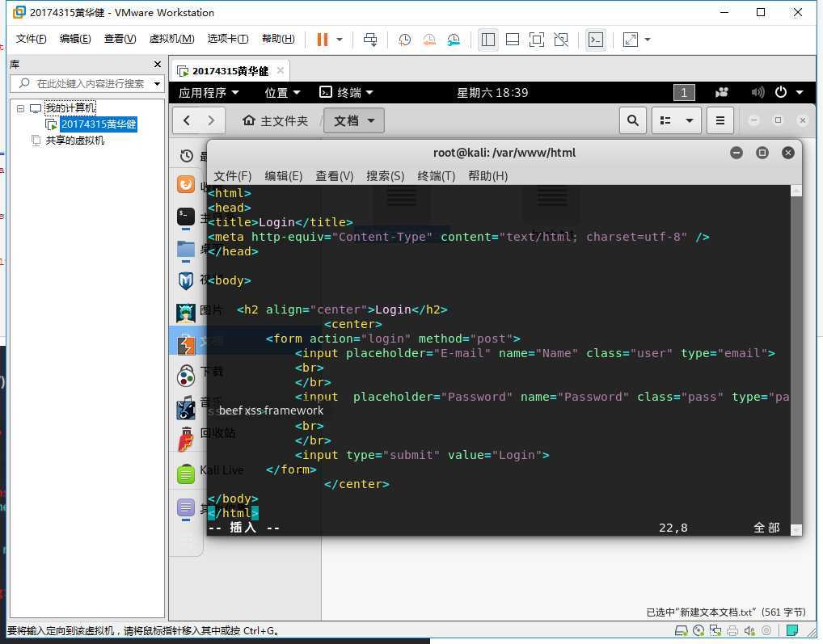Open terminal 文件(F) menu
The width and height of the screenshot is (823, 644).
[233, 176]
